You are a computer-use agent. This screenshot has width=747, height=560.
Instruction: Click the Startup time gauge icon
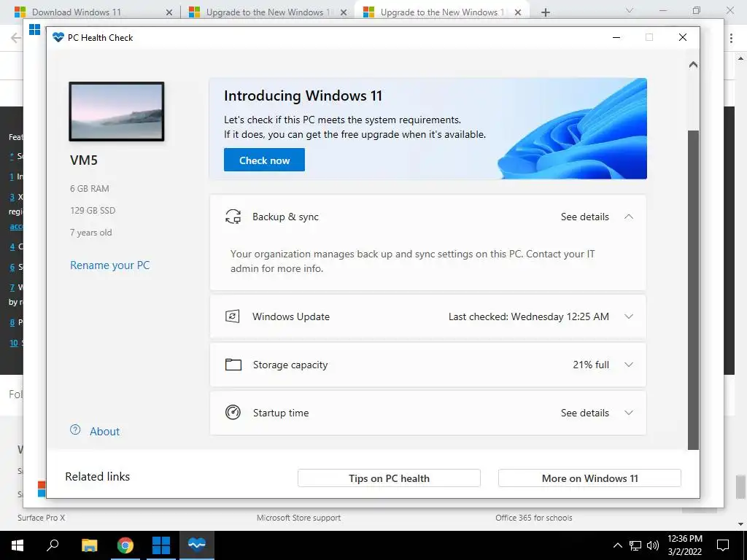point(233,413)
